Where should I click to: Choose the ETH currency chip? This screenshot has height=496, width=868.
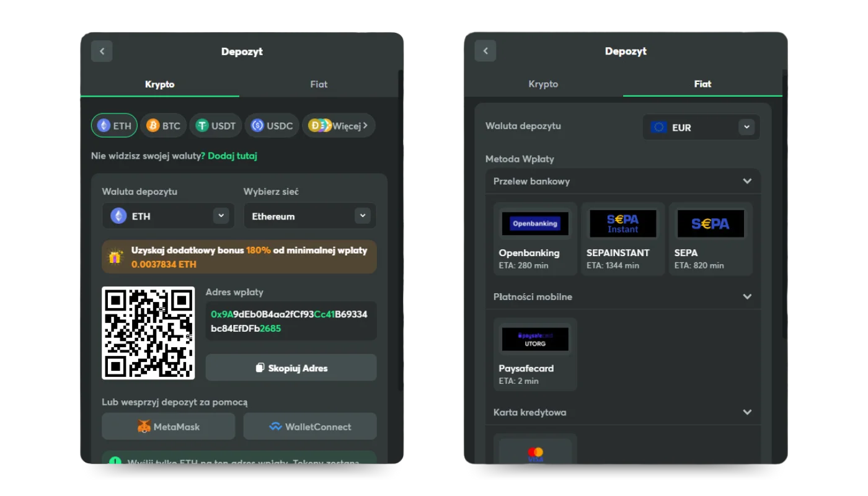click(114, 126)
